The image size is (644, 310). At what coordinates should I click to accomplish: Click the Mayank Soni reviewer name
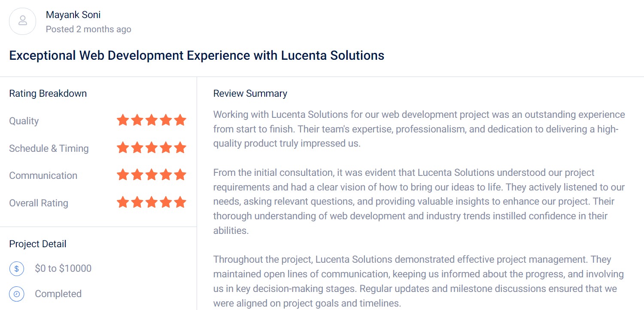[x=73, y=14]
